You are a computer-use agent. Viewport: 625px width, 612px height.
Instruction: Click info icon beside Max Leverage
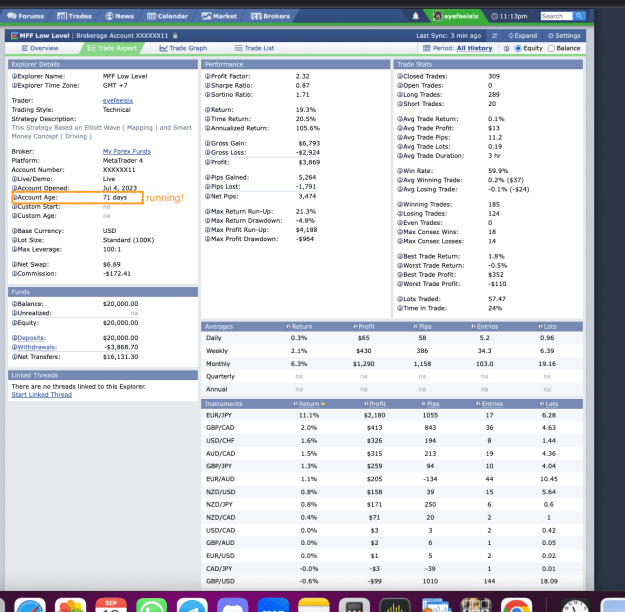click(x=14, y=249)
